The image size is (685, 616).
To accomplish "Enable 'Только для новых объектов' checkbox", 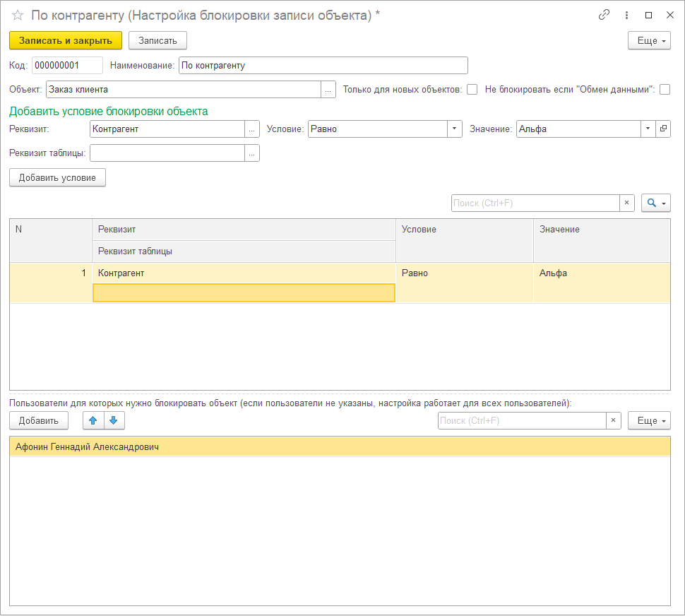I will pos(472,90).
